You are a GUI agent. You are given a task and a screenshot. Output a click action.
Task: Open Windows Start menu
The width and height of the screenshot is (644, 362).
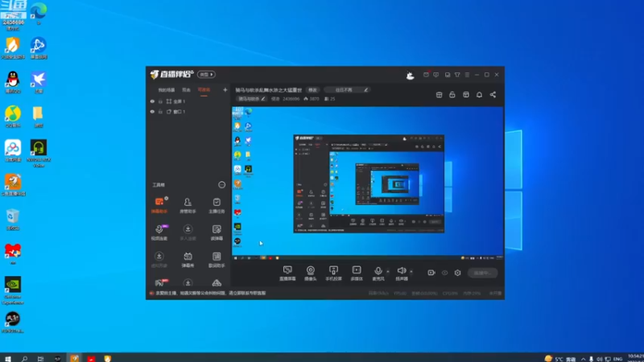(8, 359)
